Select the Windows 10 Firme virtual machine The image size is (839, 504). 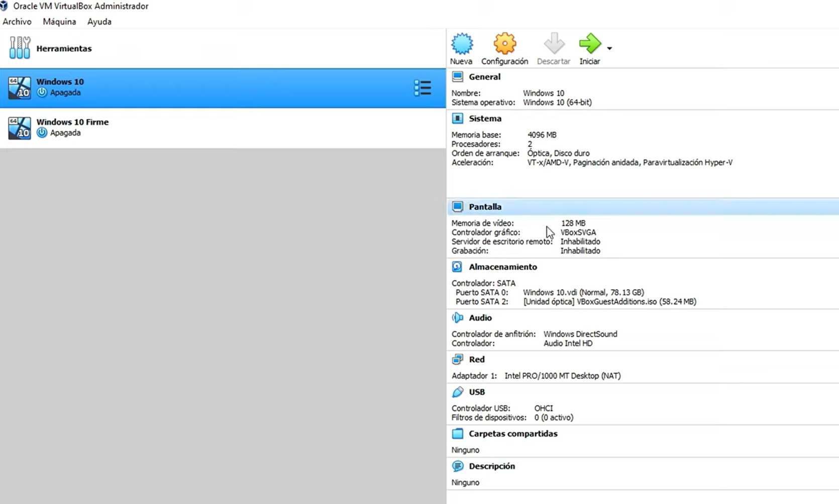72,128
